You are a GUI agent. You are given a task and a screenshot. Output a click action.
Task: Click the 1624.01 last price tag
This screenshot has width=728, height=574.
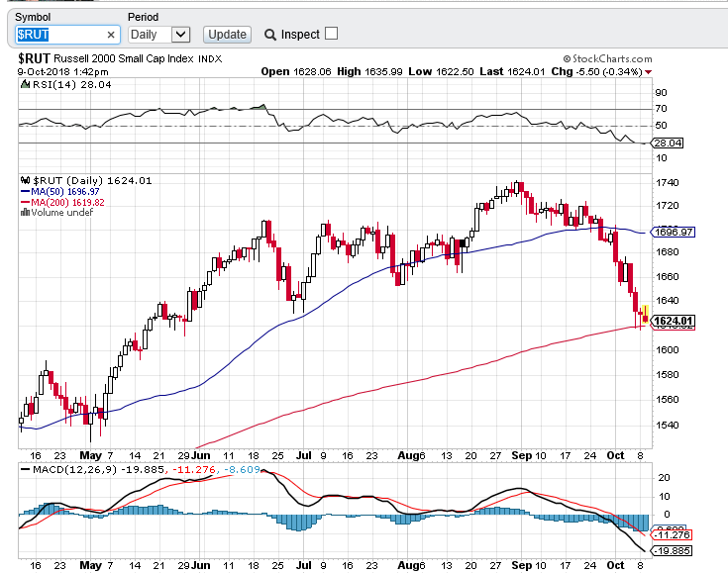tap(674, 321)
